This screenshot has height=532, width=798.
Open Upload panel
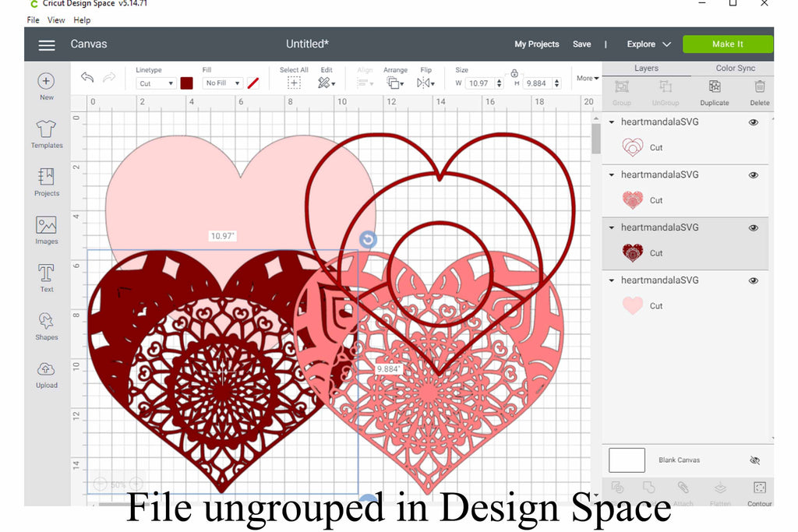(46, 375)
